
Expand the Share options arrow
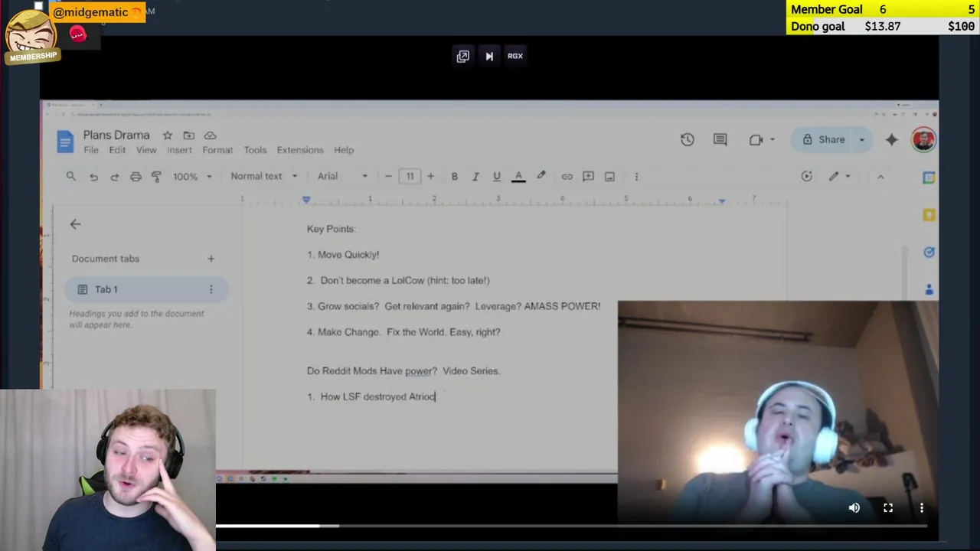tap(861, 139)
